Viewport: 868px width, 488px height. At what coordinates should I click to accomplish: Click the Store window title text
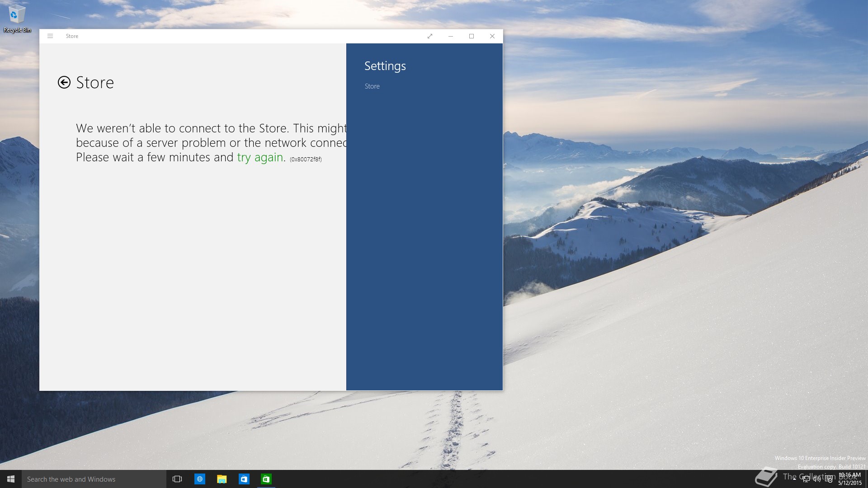coord(72,36)
